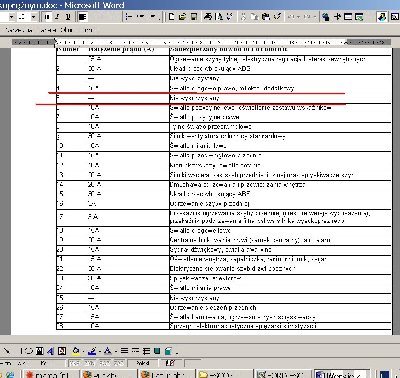The width and height of the screenshot is (400, 378).
Task: Print the document using printer icon
Action: pyautogui.click(x=208, y=17)
